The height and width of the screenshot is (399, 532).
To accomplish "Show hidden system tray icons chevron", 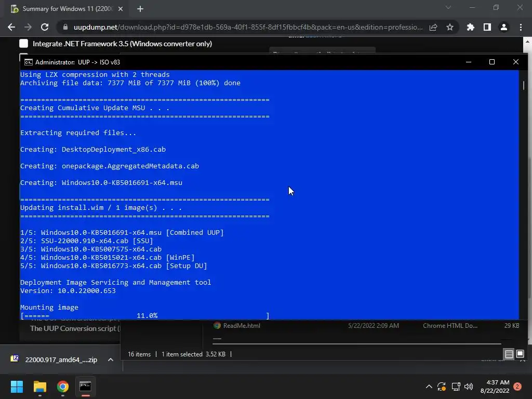I will [429, 387].
